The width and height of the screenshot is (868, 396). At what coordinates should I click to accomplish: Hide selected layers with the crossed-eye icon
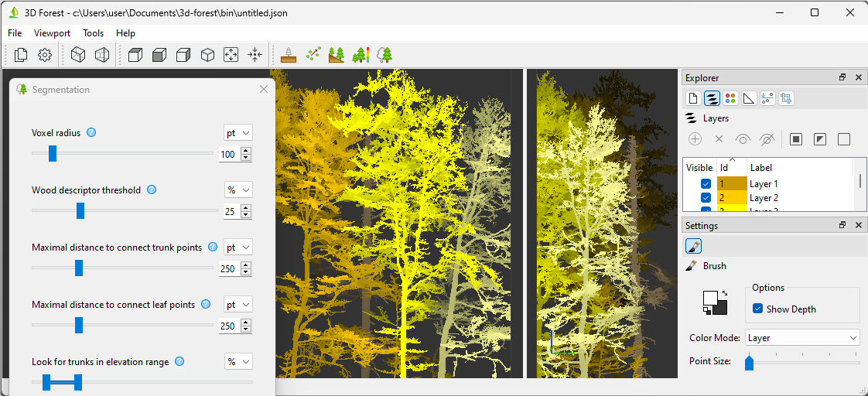[767, 139]
